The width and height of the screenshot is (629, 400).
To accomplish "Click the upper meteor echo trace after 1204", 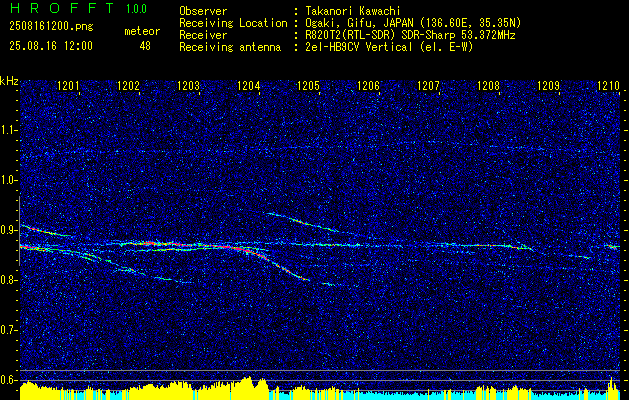I will [302, 222].
